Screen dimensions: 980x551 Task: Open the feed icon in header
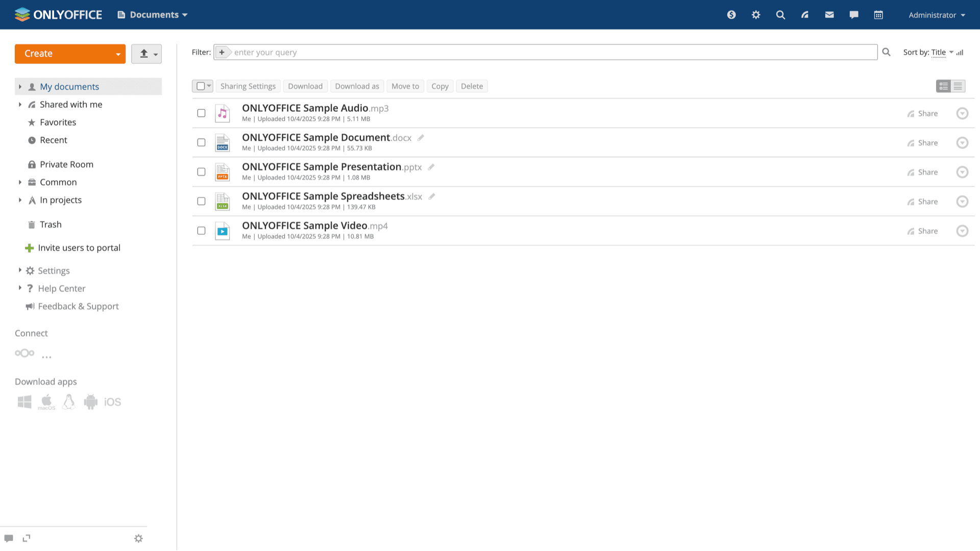tap(805, 15)
